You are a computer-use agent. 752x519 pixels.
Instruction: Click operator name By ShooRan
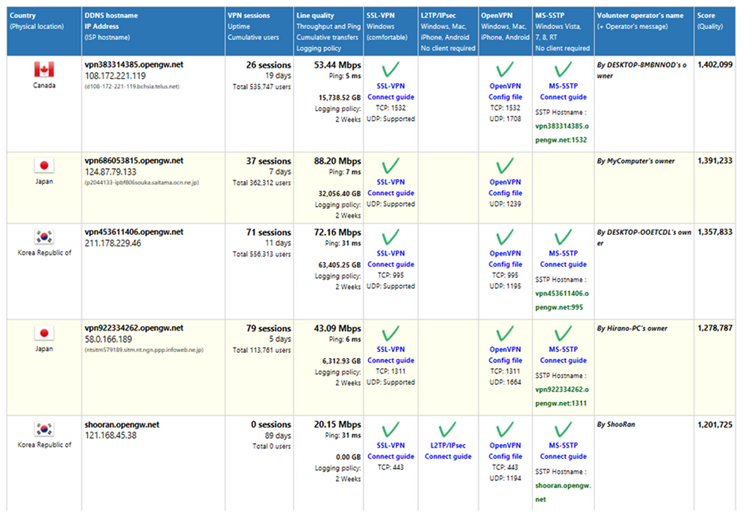tap(616, 425)
